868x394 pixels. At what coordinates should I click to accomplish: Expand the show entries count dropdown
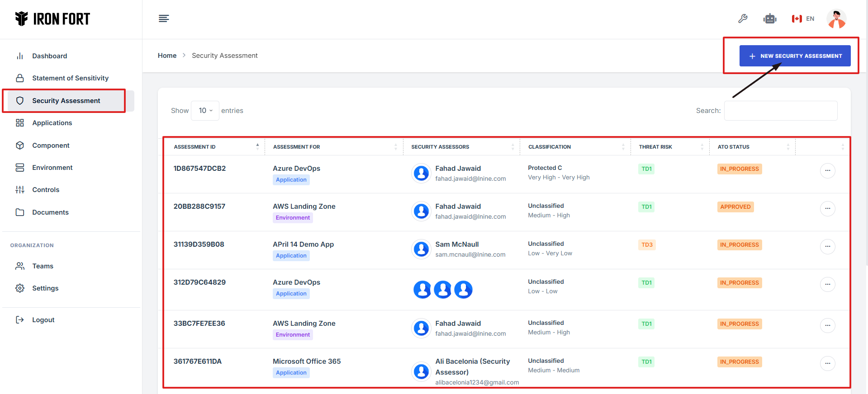[x=205, y=111]
